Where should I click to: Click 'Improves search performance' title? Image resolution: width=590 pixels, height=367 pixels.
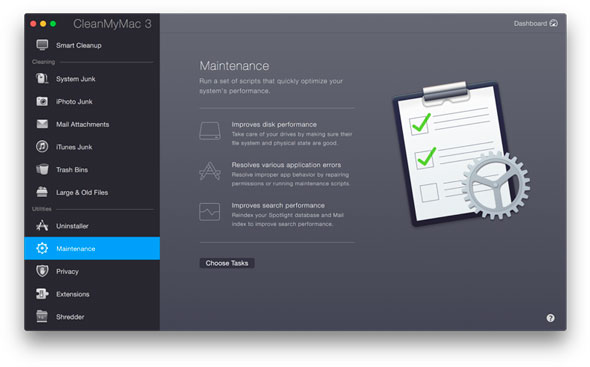click(278, 206)
